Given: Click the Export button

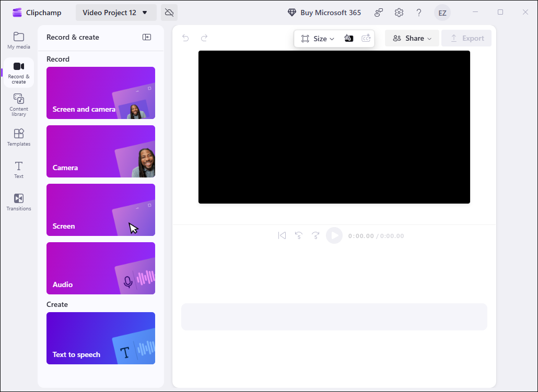Looking at the screenshot, I should pos(466,38).
